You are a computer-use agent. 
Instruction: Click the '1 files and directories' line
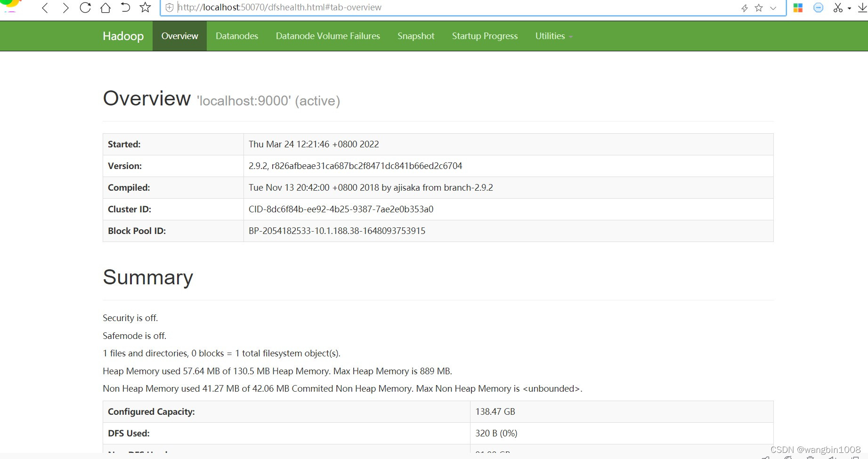click(221, 354)
